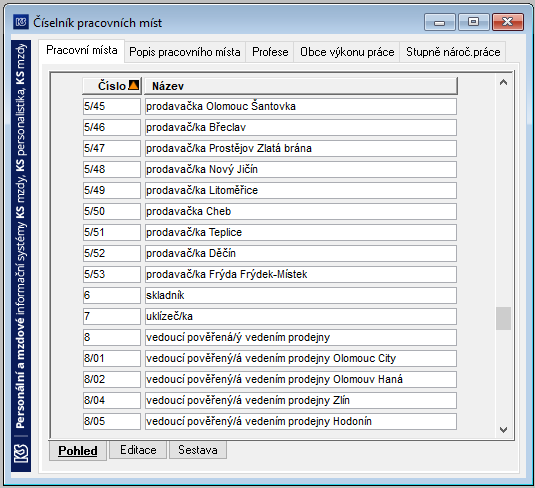
Task: Switch to Editace mode
Action: pyautogui.click(x=138, y=450)
